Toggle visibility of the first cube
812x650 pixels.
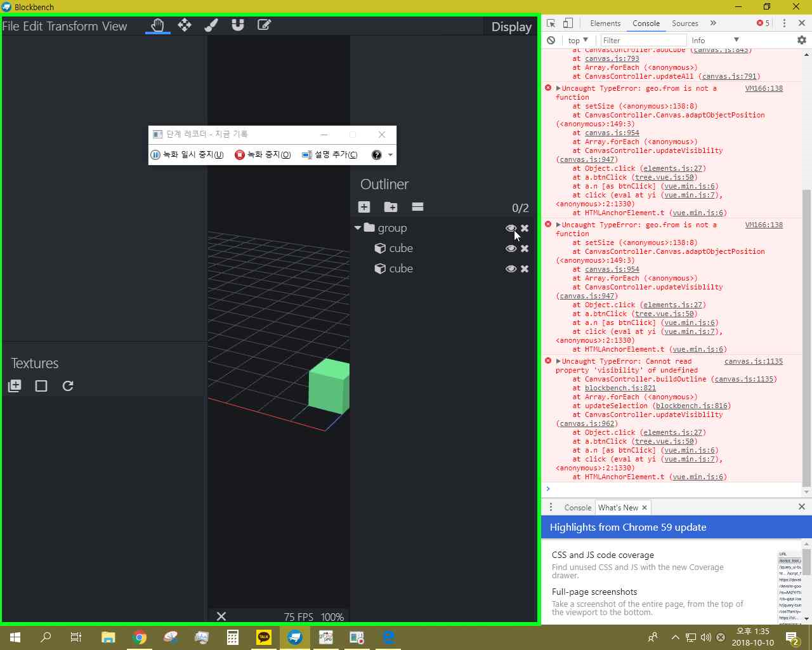coord(511,248)
